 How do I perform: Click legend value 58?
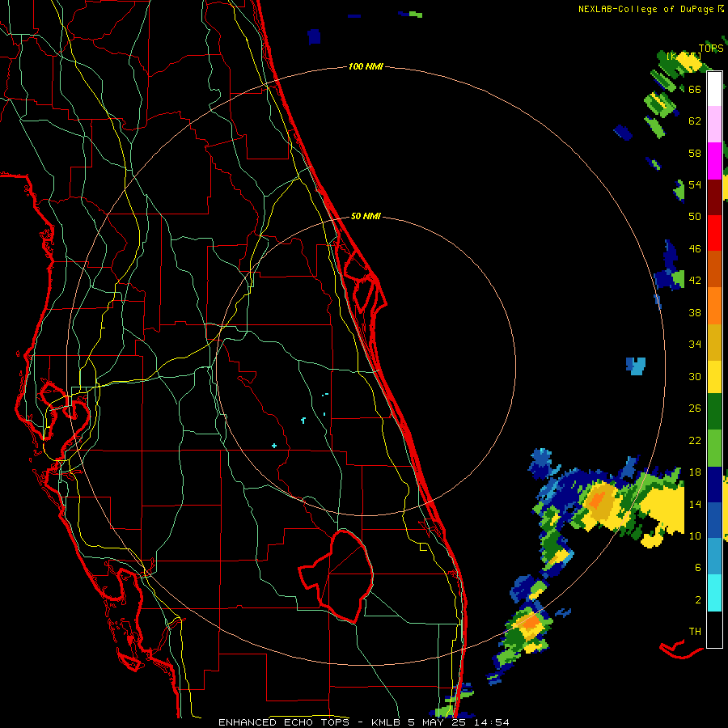[x=695, y=153]
